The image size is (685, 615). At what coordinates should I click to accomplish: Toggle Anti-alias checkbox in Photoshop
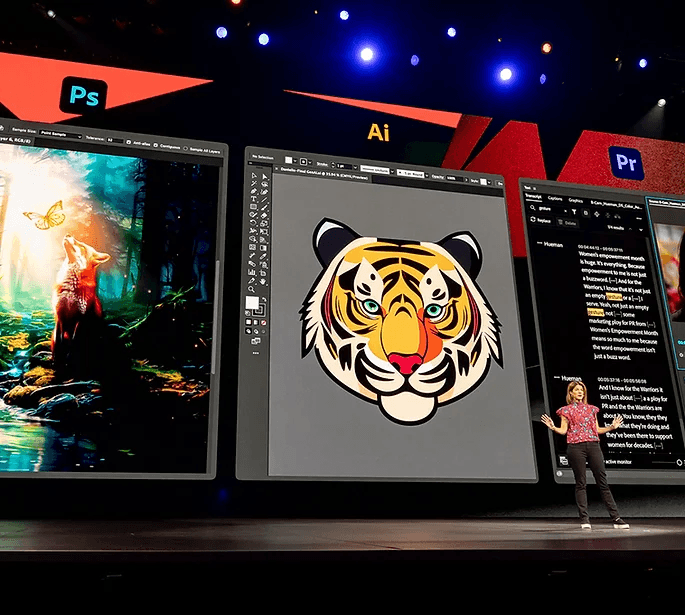pos(128,142)
